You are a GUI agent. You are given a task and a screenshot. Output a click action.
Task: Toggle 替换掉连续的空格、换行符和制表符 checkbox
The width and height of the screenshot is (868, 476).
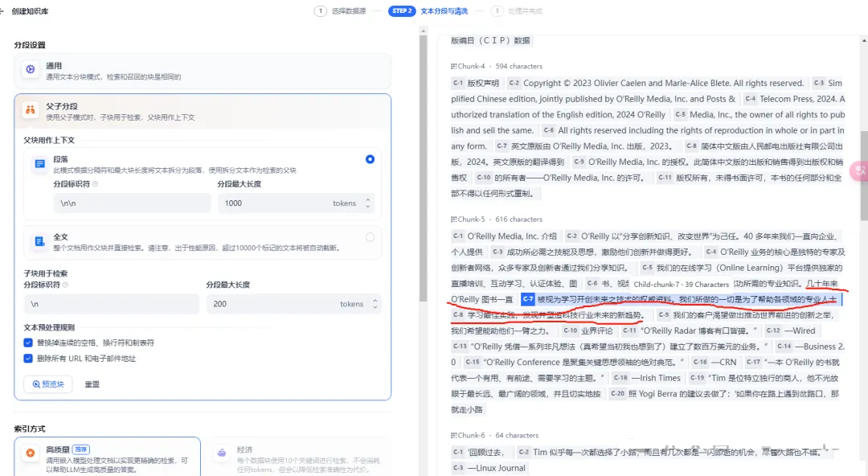pyautogui.click(x=28, y=343)
